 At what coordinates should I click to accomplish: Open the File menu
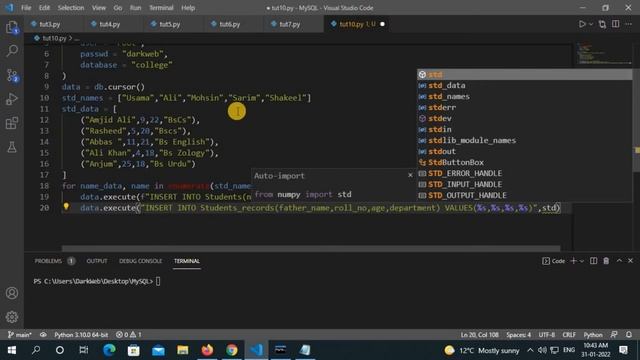coord(26,8)
